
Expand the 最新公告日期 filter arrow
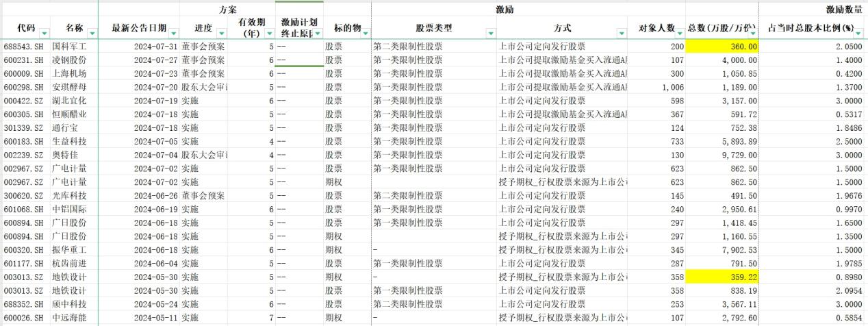(x=173, y=33)
